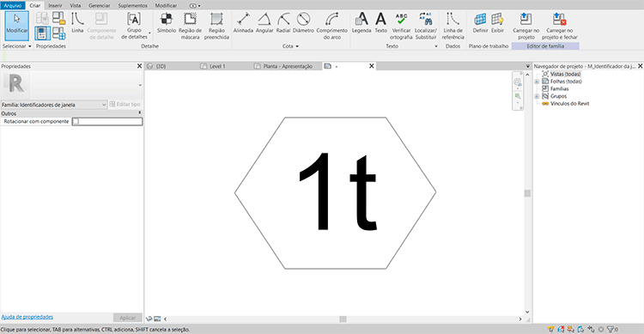Run Verificar ortografia
644x334 pixels.
[x=401, y=26]
